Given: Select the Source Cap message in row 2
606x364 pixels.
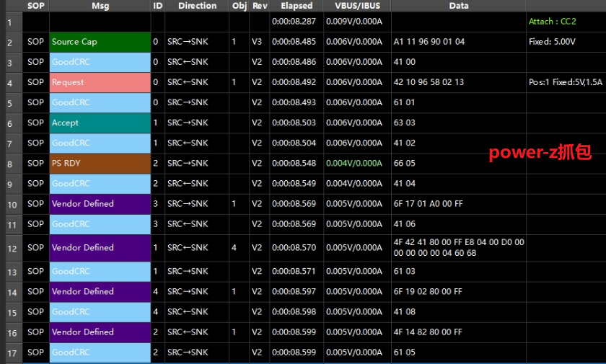Looking at the screenshot, I should click(100, 42).
